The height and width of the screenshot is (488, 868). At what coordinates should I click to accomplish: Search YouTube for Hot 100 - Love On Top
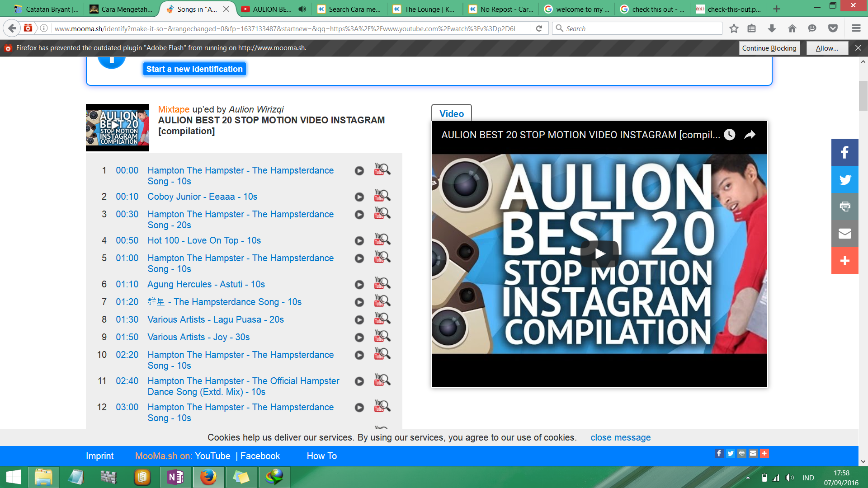382,239
